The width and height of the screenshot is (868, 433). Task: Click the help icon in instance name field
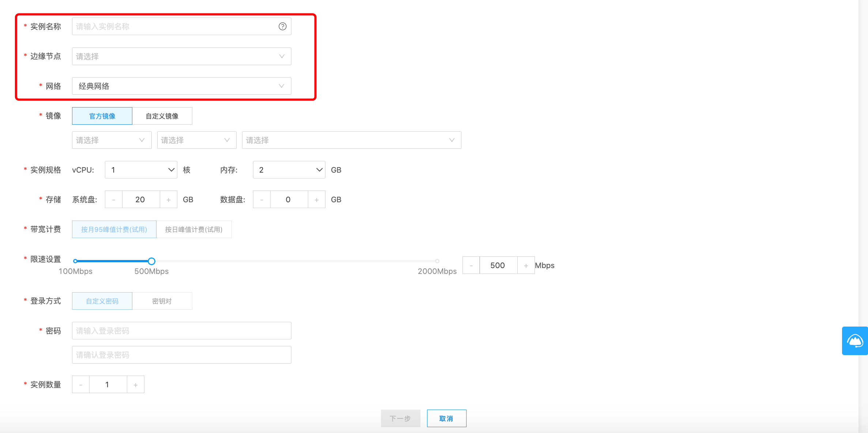coord(282,26)
